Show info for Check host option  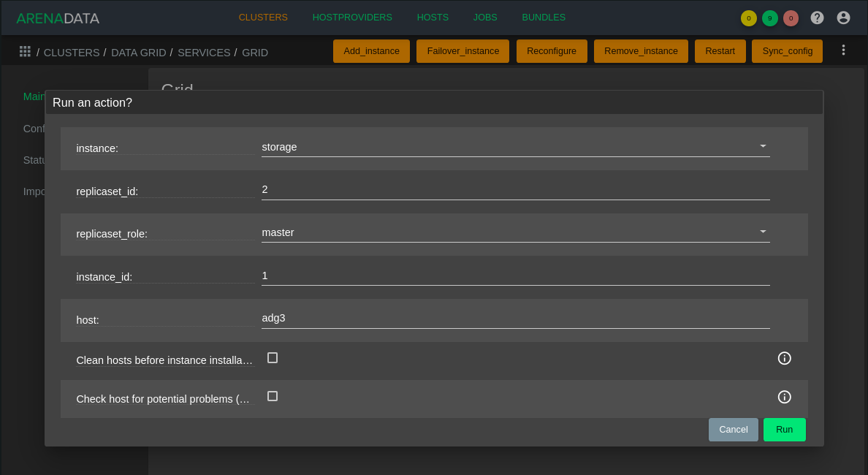784,397
